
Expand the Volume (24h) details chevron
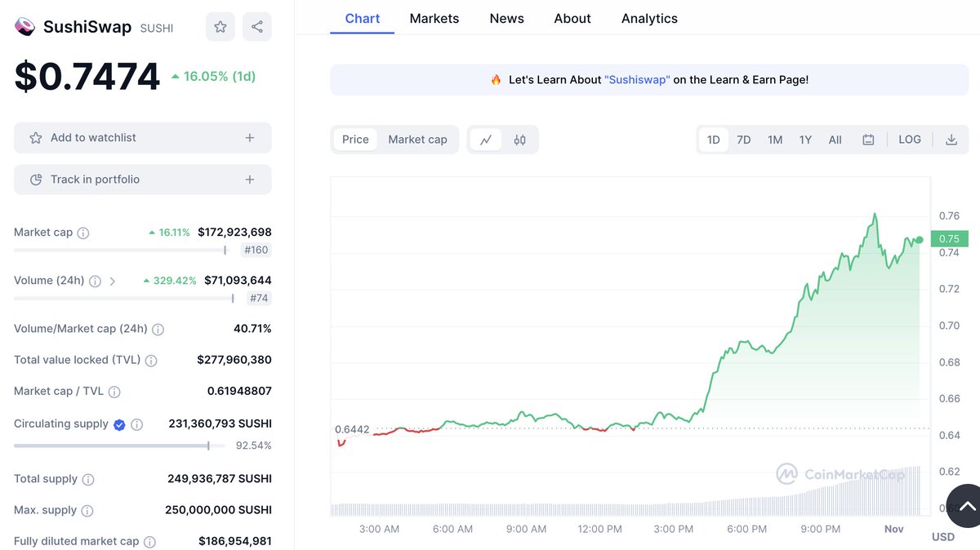click(x=113, y=280)
